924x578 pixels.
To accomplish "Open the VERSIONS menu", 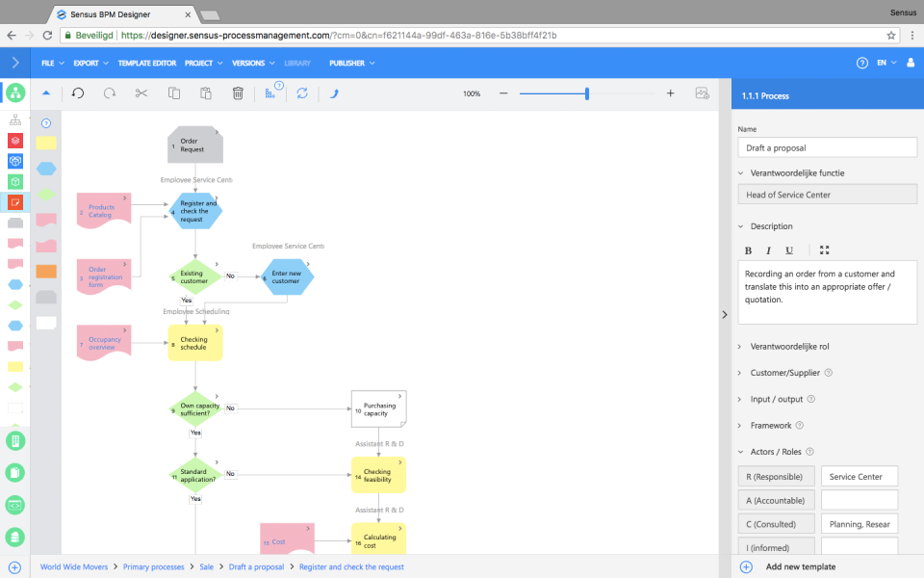I will (253, 64).
